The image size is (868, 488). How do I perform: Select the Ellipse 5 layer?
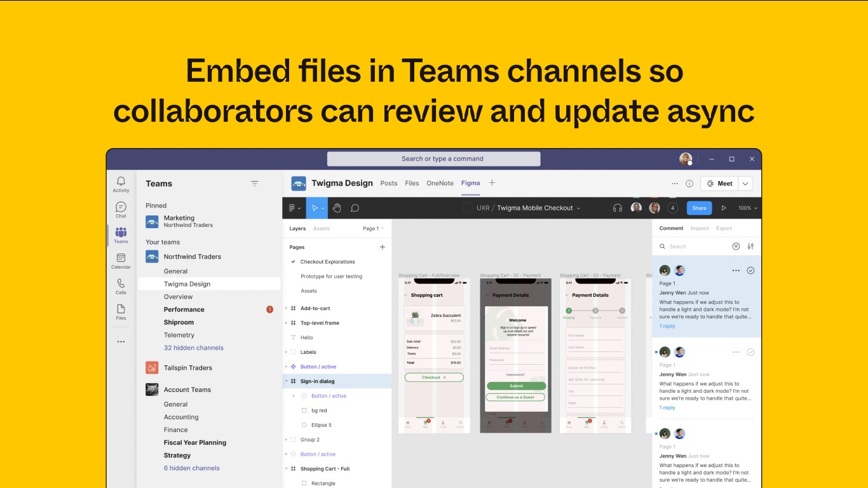point(322,425)
